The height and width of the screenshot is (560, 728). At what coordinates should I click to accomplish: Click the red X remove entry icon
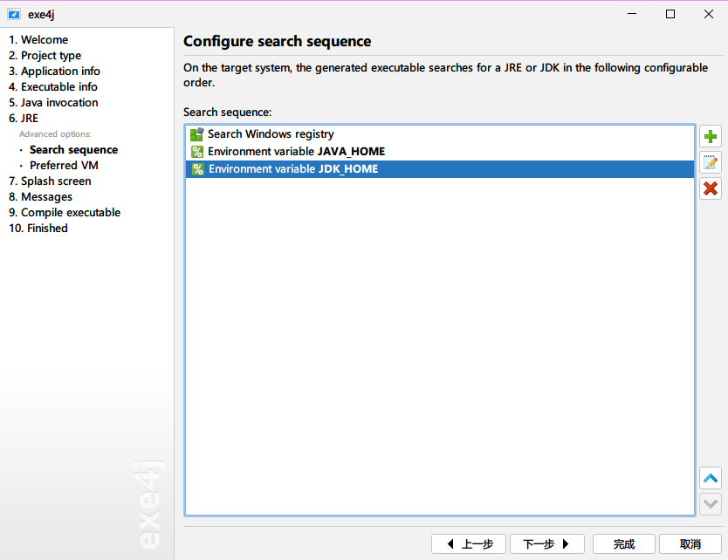[711, 188]
